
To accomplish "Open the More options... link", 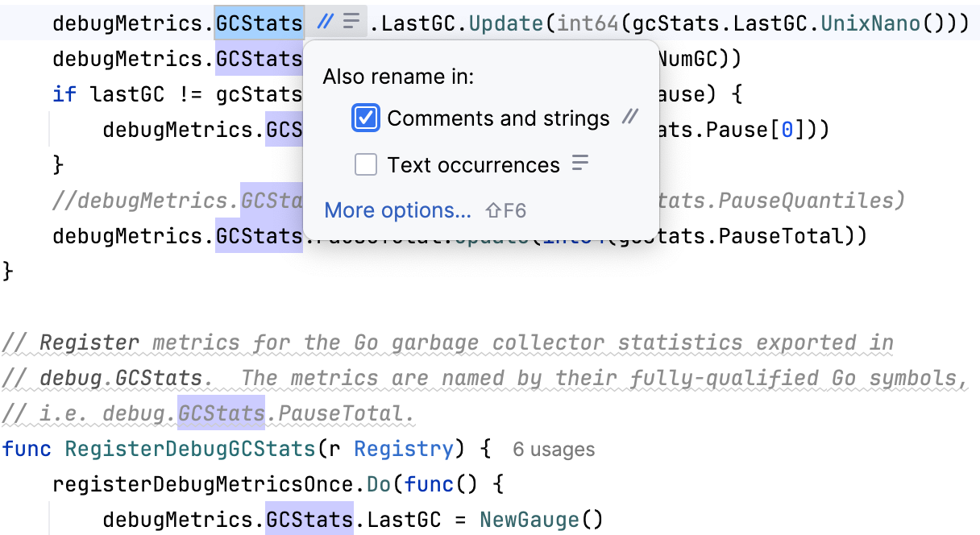I will [397, 211].
